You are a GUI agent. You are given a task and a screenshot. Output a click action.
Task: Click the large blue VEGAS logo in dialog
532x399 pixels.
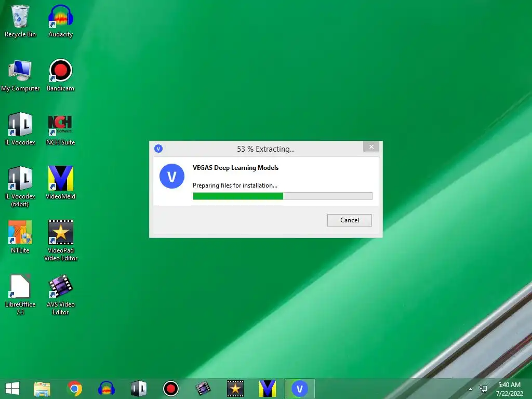tap(172, 176)
